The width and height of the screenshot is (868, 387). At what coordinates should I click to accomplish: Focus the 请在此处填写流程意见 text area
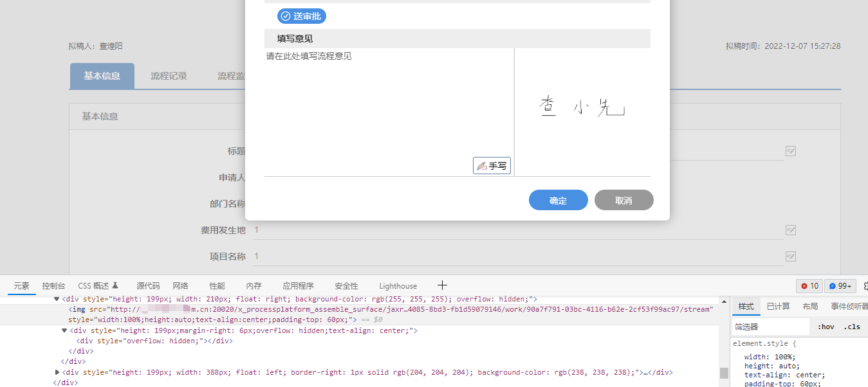tap(389, 112)
